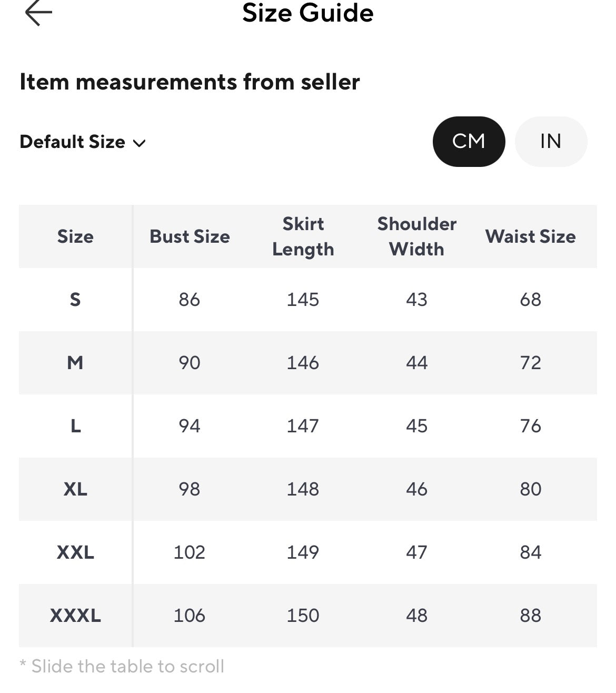Click the Shoulder Width column header
Image resolution: width=616 pixels, height=693 pixels.
pos(417,236)
